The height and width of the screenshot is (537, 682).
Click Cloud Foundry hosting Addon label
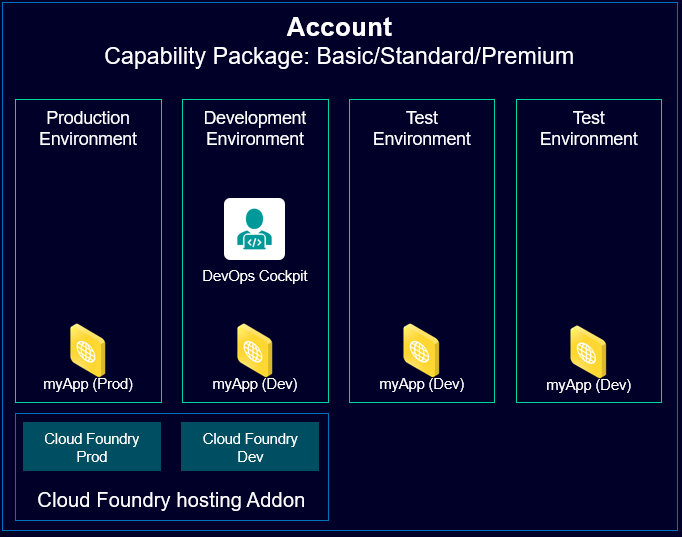pyautogui.click(x=171, y=500)
